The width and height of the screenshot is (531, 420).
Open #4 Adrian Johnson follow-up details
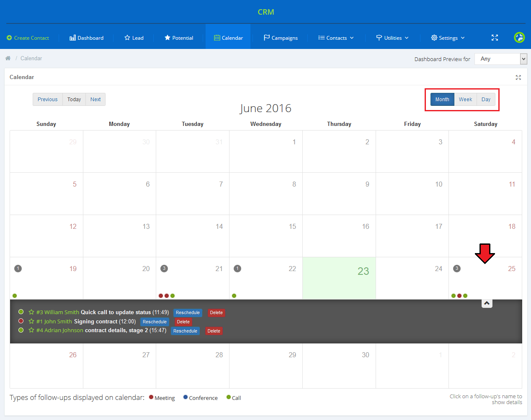(x=59, y=330)
